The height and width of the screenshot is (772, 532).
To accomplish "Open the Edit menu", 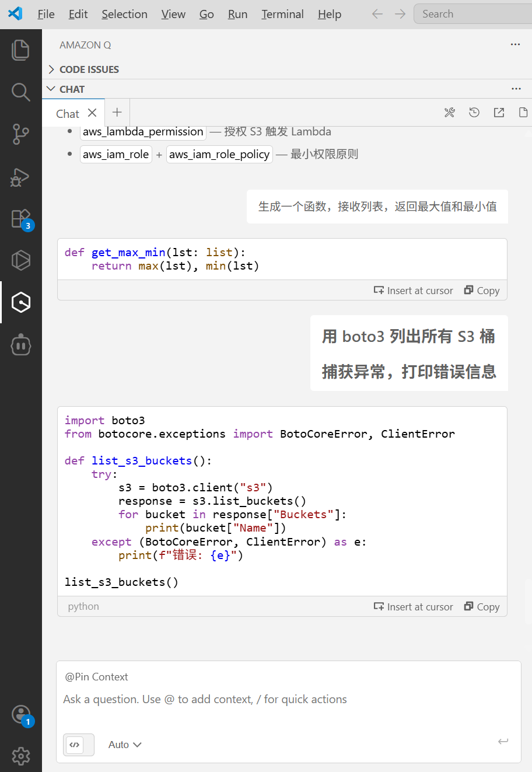I will coord(78,14).
